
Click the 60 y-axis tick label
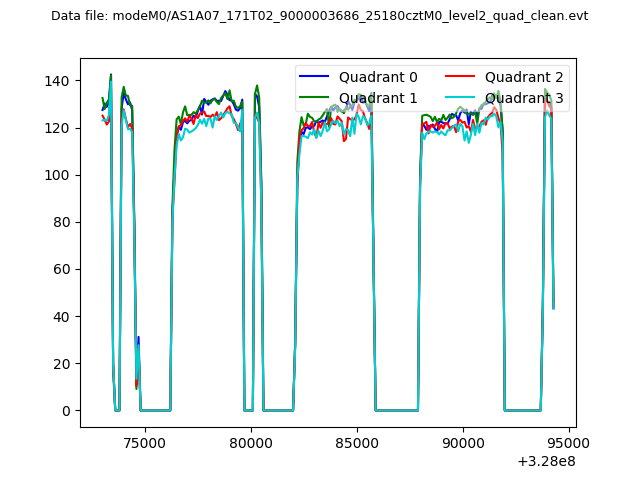(63, 270)
